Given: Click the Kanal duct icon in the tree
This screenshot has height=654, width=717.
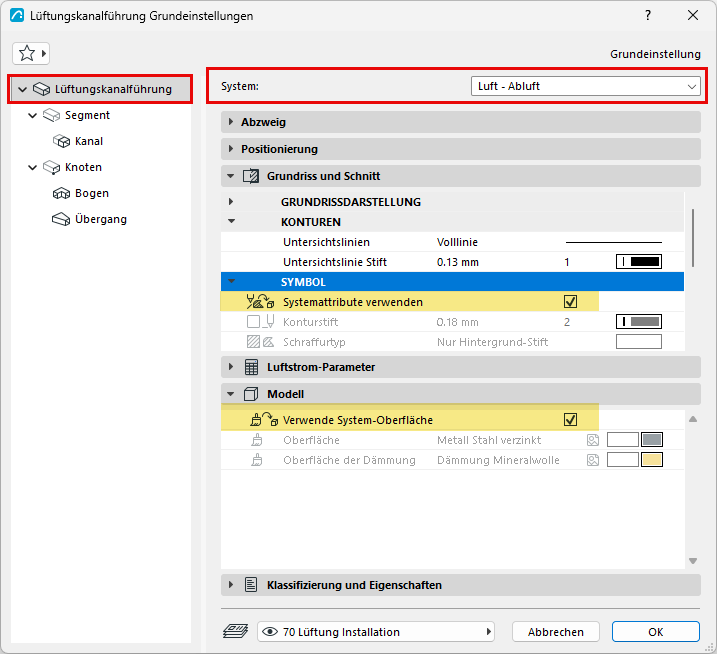Looking at the screenshot, I should (61, 141).
